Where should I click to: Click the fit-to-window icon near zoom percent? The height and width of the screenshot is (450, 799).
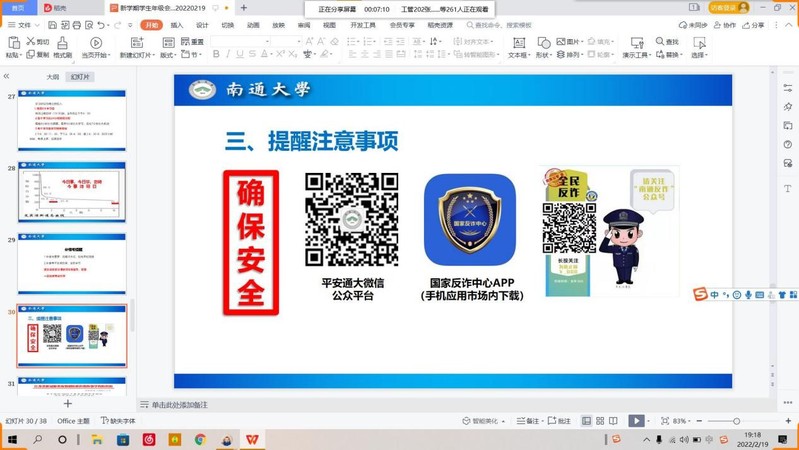664,421
